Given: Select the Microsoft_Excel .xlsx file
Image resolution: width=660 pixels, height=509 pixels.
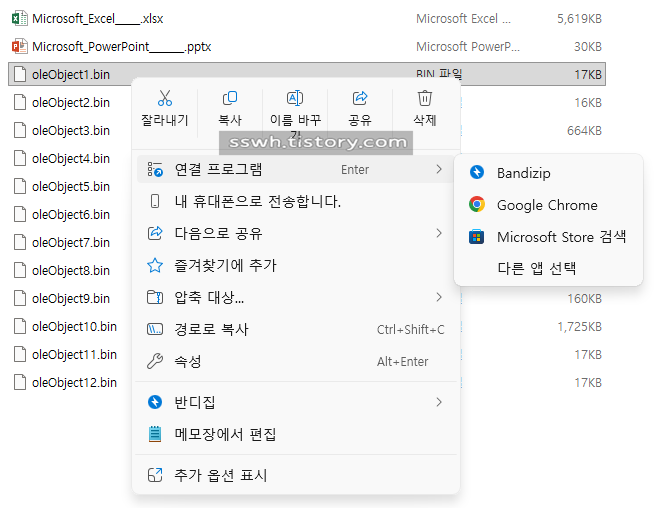Looking at the screenshot, I should coord(98,19).
